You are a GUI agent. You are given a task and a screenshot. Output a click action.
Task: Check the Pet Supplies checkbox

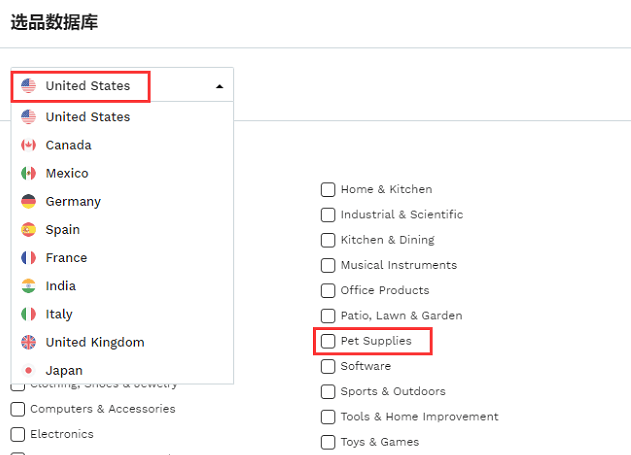click(328, 341)
